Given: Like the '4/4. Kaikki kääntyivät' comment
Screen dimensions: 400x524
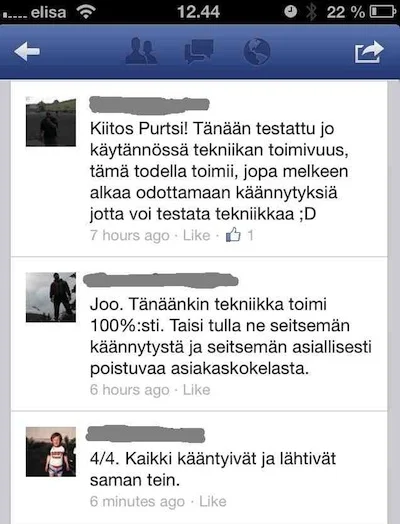Looking at the screenshot, I should [x=213, y=501].
